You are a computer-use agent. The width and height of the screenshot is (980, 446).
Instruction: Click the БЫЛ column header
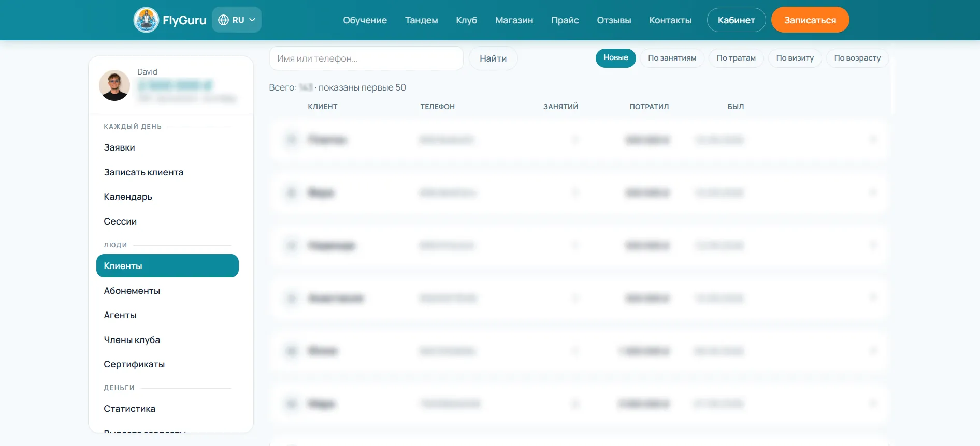(736, 107)
